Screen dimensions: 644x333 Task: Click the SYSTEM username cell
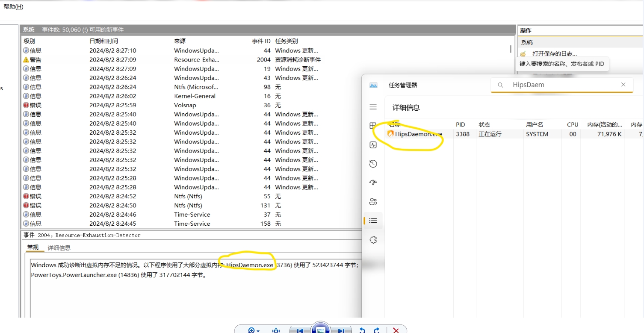point(537,134)
